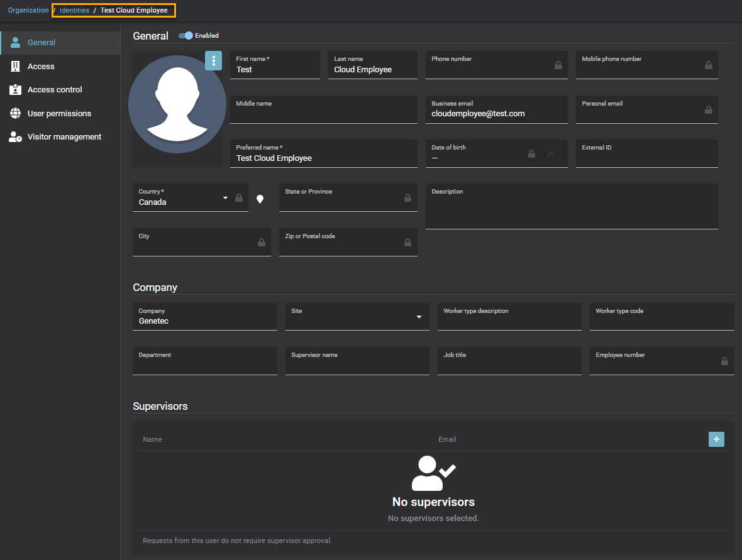Click the lock icon in Zip or Postal code
The width and height of the screenshot is (742, 560).
407,243
